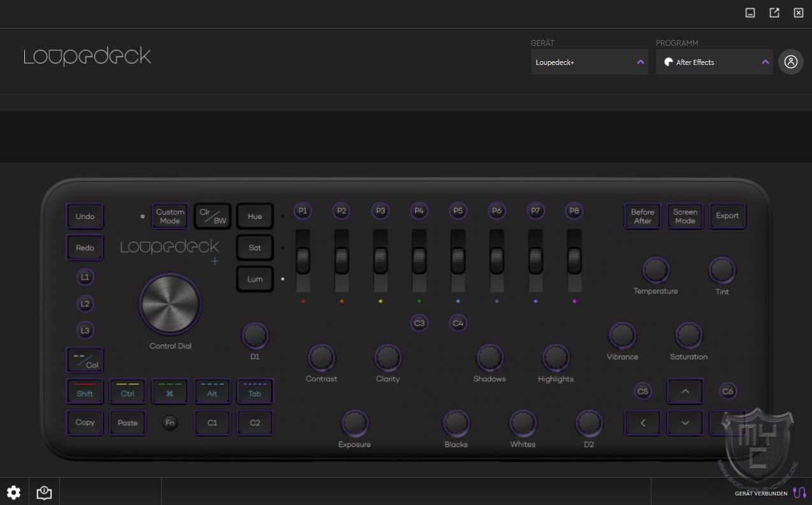This screenshot has height=505, width=812.
Task: Toggle the Sat mode button
Action: pos(255,248)
